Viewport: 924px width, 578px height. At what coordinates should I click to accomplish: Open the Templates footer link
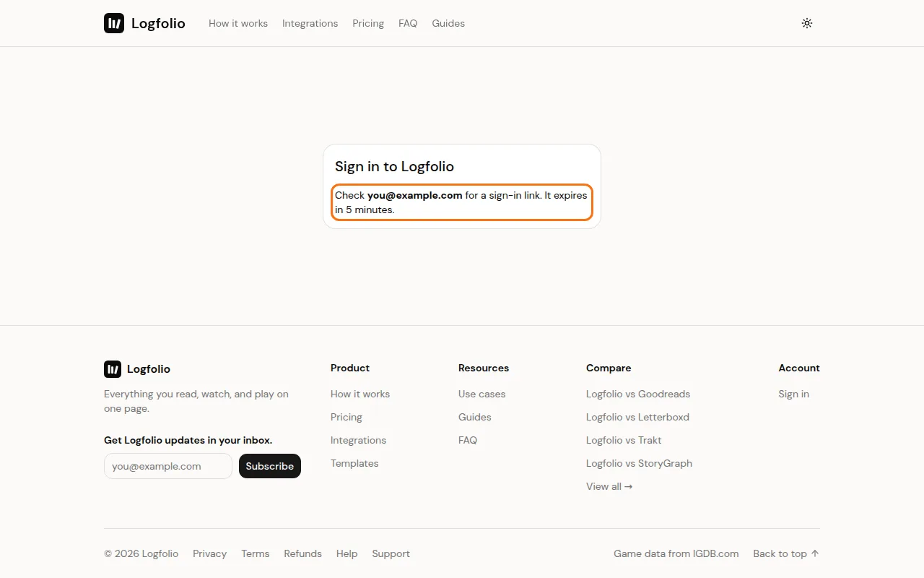tap(354, 463)
